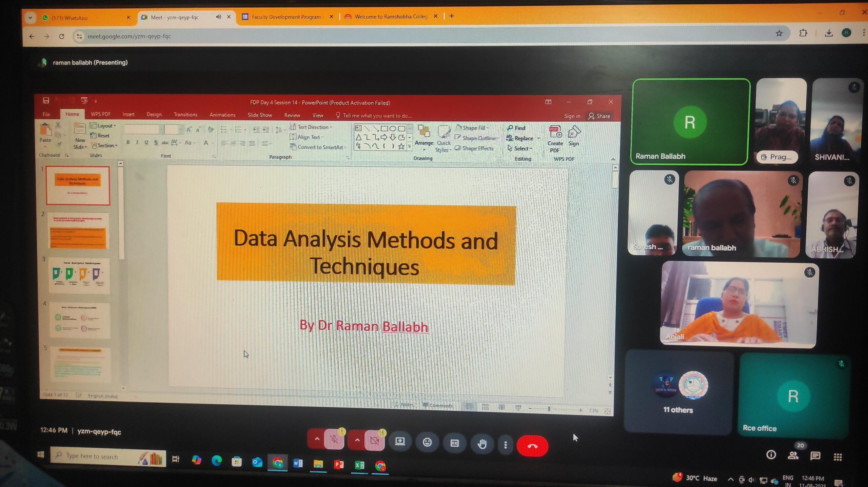This screenshot has height=487, width=868.
Task: Toggle the closed captions button
Action: click(454, 443)
